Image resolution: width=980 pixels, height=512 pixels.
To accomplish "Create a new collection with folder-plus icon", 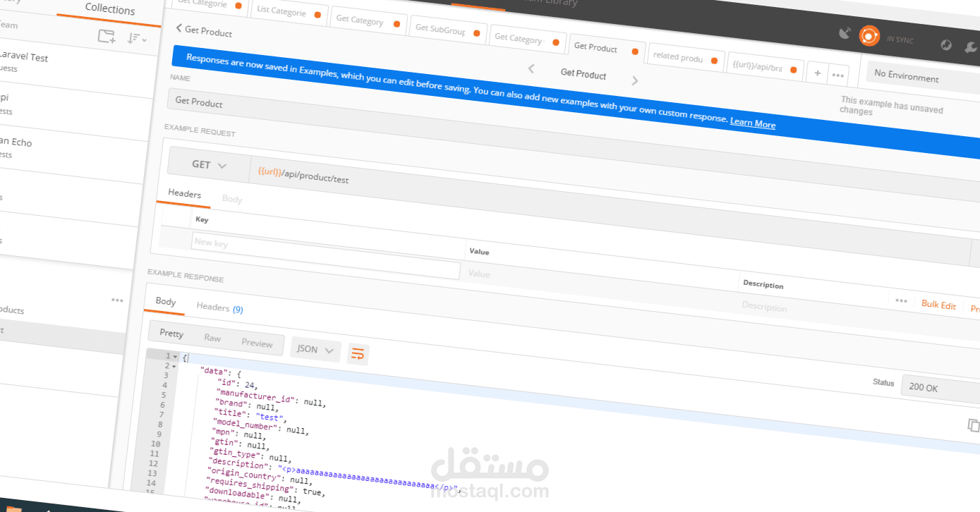I will click(x=107, y=37).
